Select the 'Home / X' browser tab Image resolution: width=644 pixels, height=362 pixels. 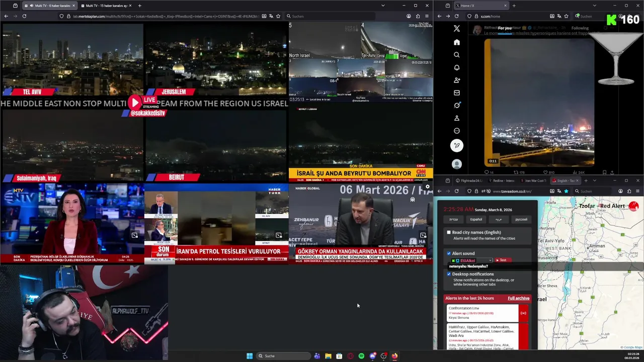482,6
